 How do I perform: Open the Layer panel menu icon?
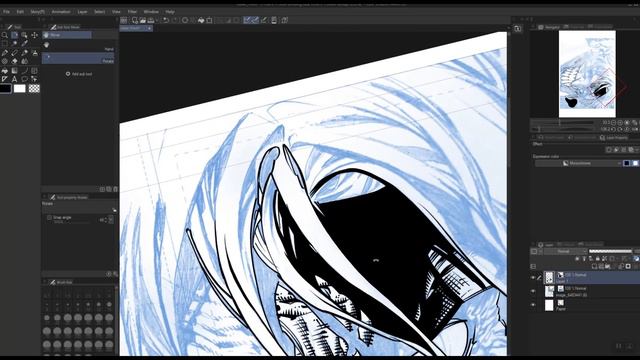533,244
